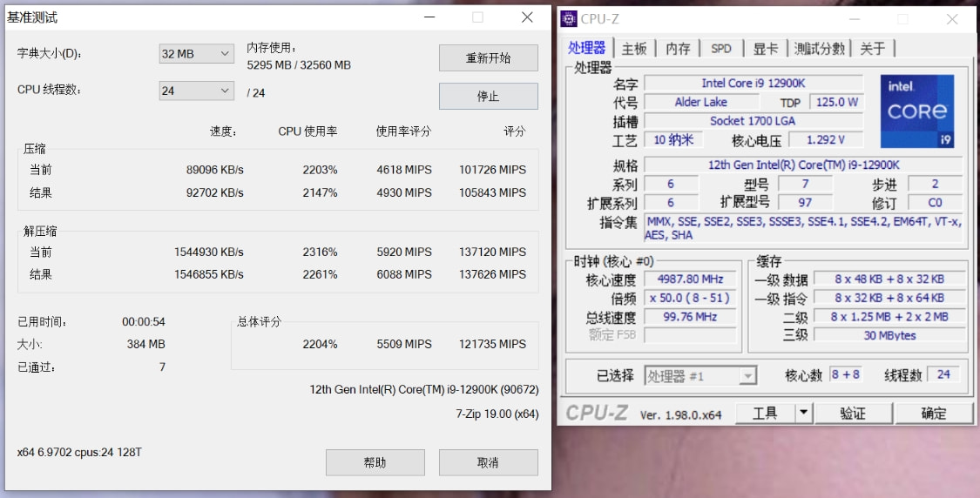Screen dimensions: 980x498
Task: Minimize the CPU-Z window
Action: coord(854,19)
